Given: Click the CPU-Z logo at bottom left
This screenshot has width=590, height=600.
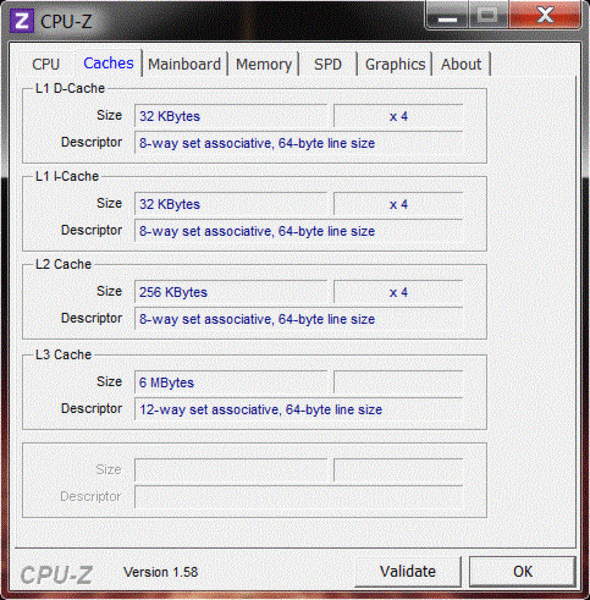Looking at the screenshot, I should point(57,575).
